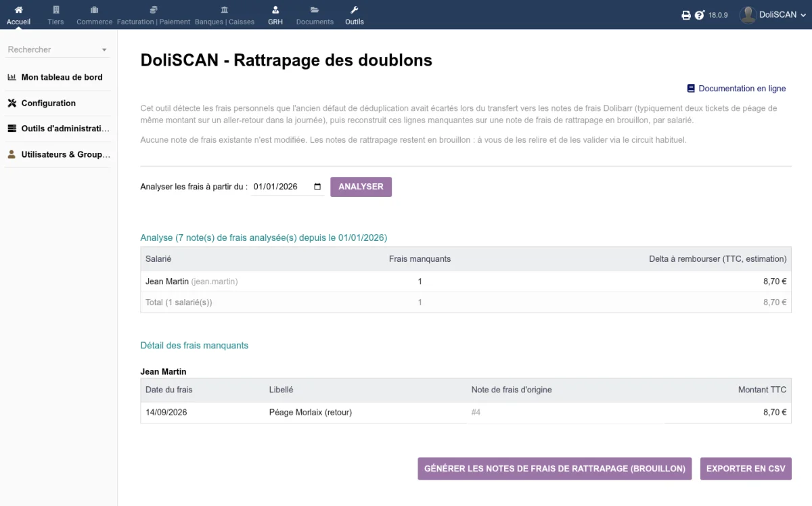Click the Salarié column header
Screen dimensions: 812x506
pyautogui.click(x=158, y=258)
